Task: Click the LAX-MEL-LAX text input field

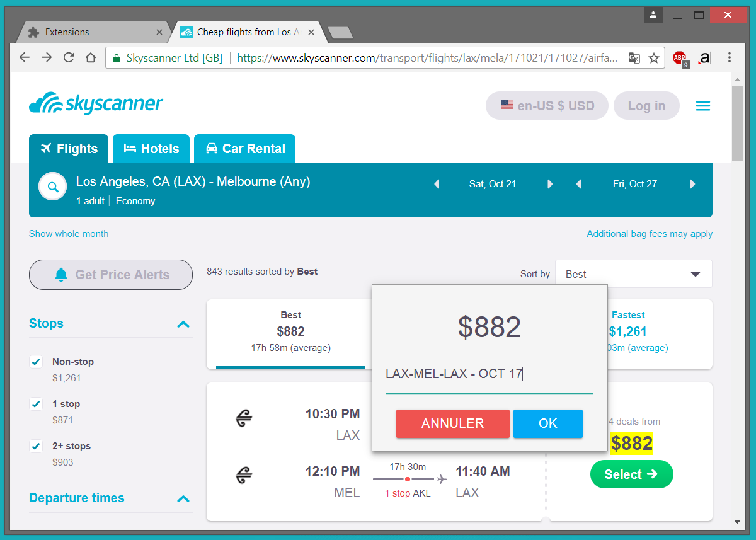Action: (x=489, y=374)
